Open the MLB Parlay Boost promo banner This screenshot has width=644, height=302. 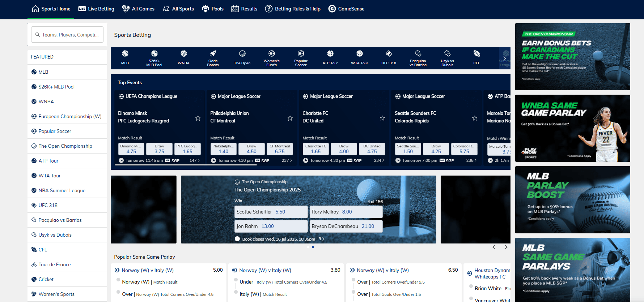[x=573, y=200]
